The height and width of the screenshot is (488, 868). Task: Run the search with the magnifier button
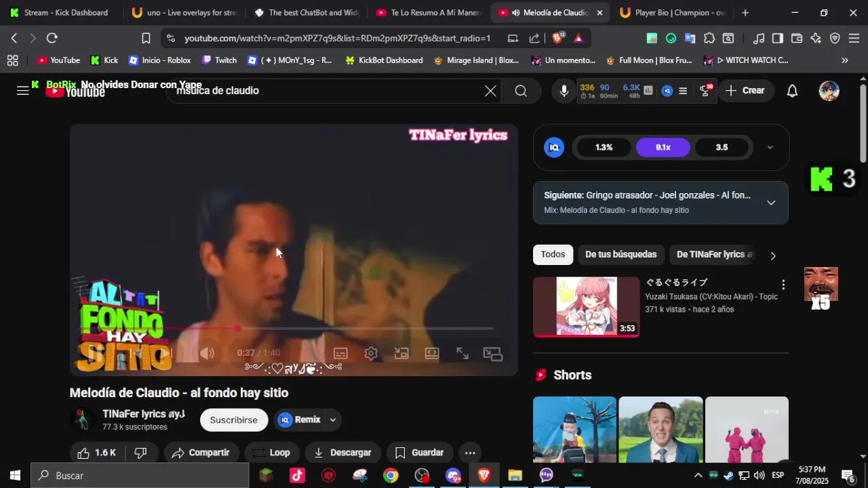click(x=521, y=91)
